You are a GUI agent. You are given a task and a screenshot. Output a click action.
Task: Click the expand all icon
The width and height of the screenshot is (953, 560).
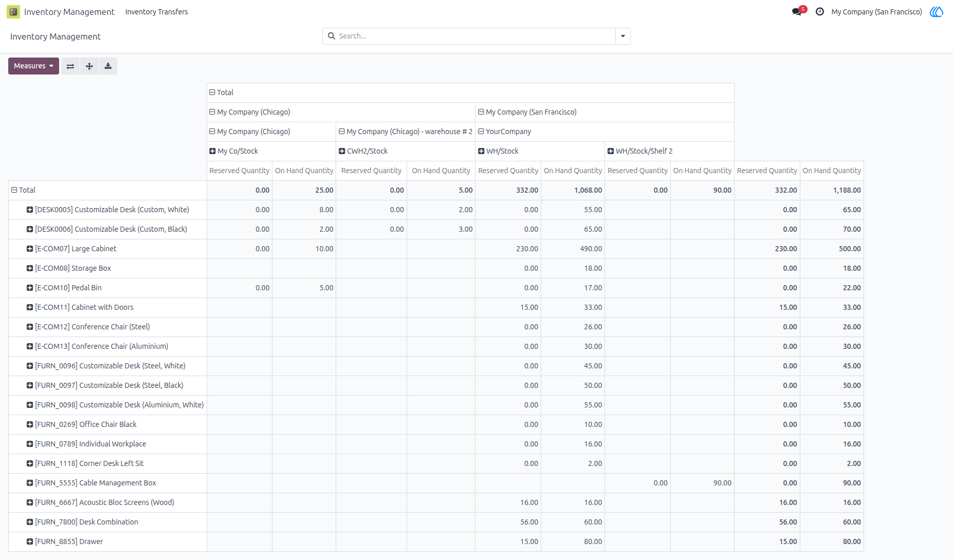click(x=89, y=66)
